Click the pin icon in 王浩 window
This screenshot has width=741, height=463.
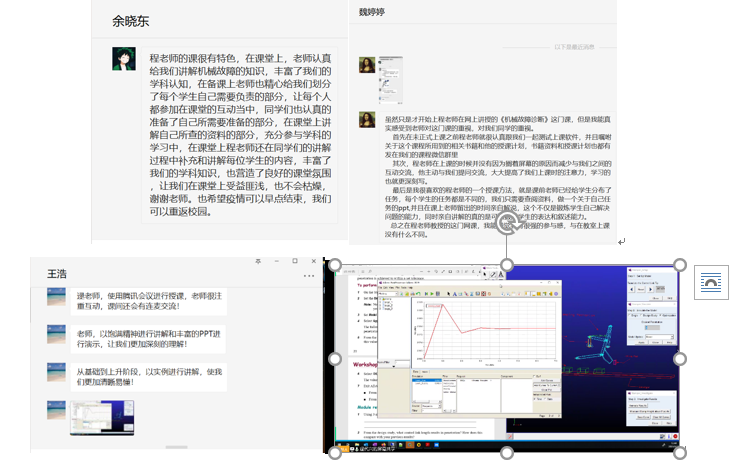pos(258,260)
